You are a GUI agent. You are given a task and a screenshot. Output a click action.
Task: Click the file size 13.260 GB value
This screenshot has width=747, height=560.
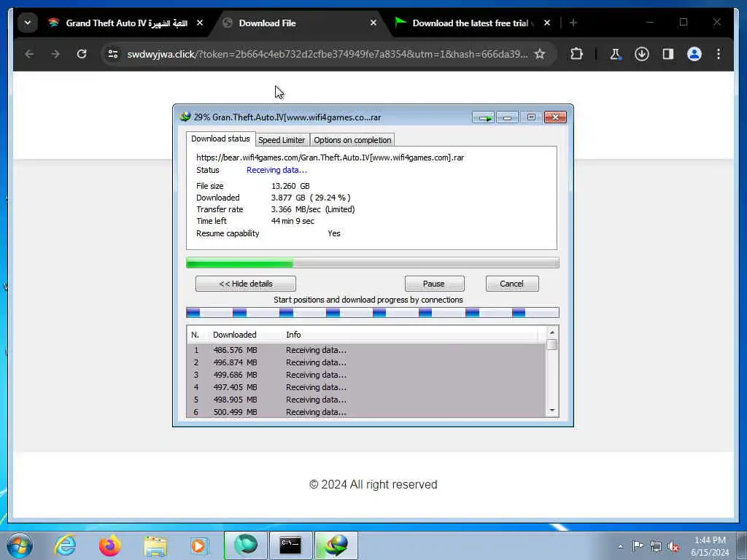coord(290,186)
